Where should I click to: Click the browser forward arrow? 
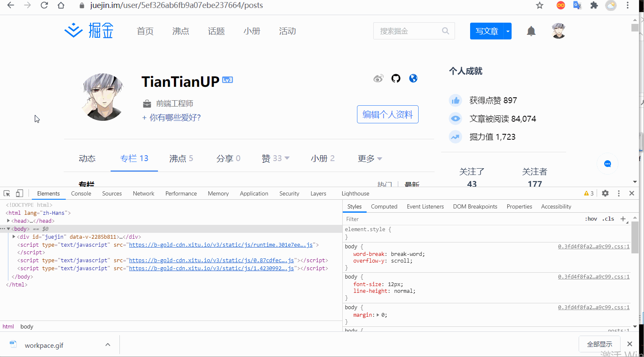[28, 5]
